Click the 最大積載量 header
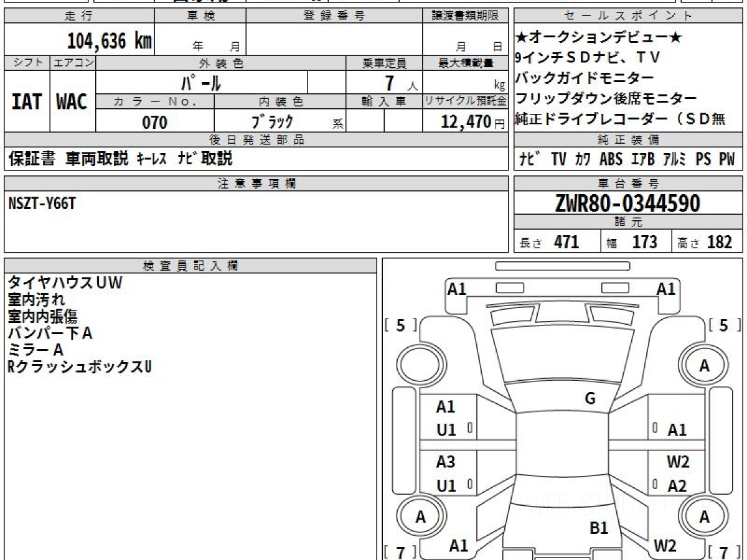Screen dimensions: 747x560 point(465,63)
